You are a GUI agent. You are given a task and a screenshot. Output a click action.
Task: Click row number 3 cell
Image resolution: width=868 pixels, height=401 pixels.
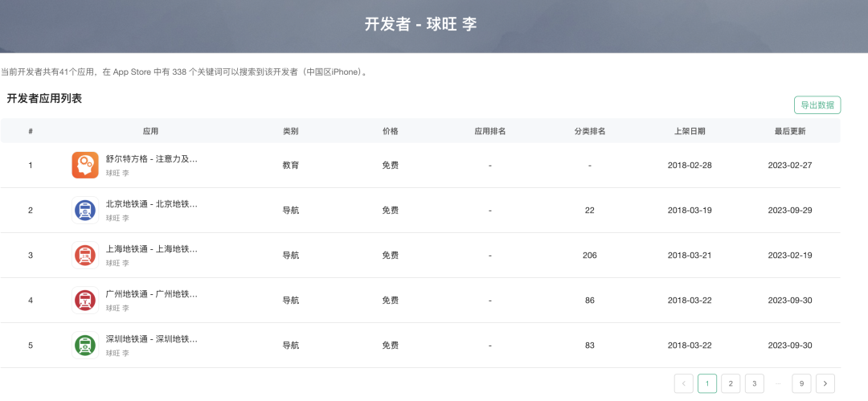[31, 256]
